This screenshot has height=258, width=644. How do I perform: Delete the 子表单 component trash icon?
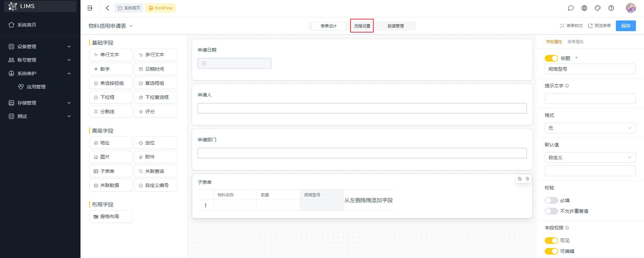coord(527,179)
